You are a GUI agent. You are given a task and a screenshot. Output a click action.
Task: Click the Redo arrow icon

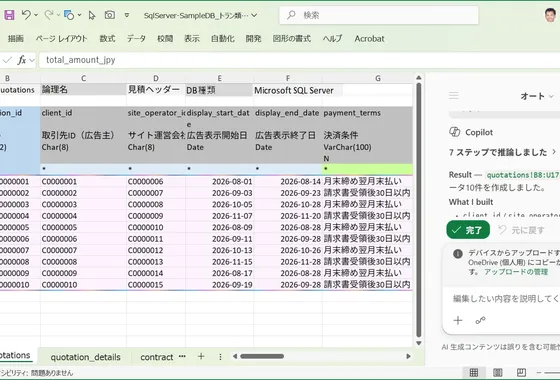49,15
